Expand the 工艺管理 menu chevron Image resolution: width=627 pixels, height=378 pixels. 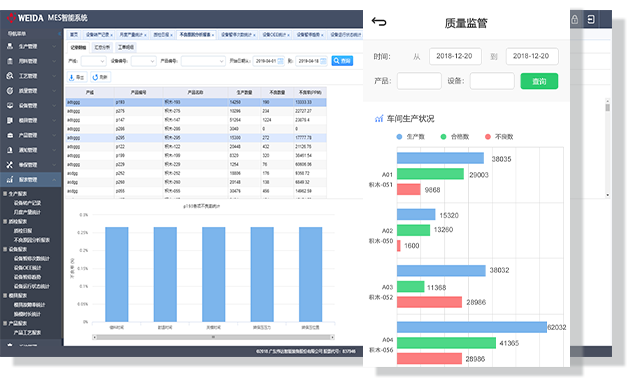pos(54,76)
